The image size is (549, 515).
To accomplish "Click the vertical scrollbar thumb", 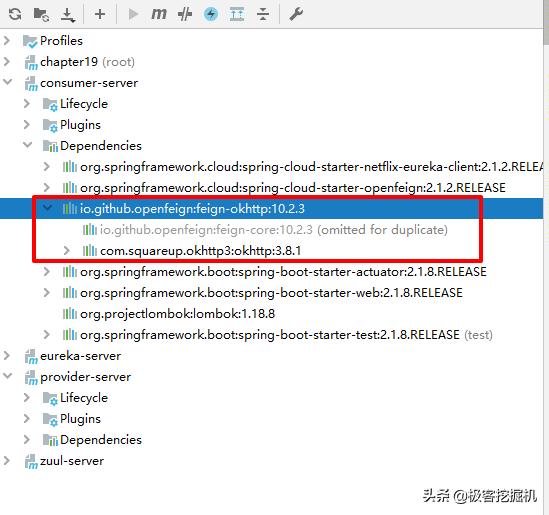I will coord(546,22).
